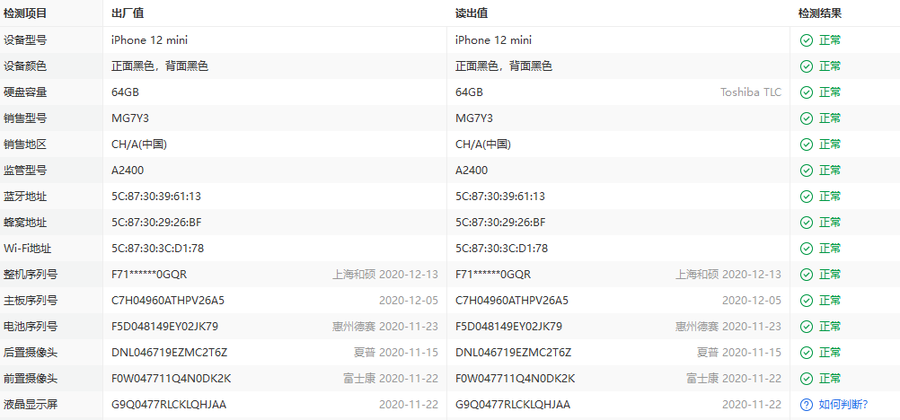Select the 后置摄像头 row label
900x420 pixels.
click(30, 352)
